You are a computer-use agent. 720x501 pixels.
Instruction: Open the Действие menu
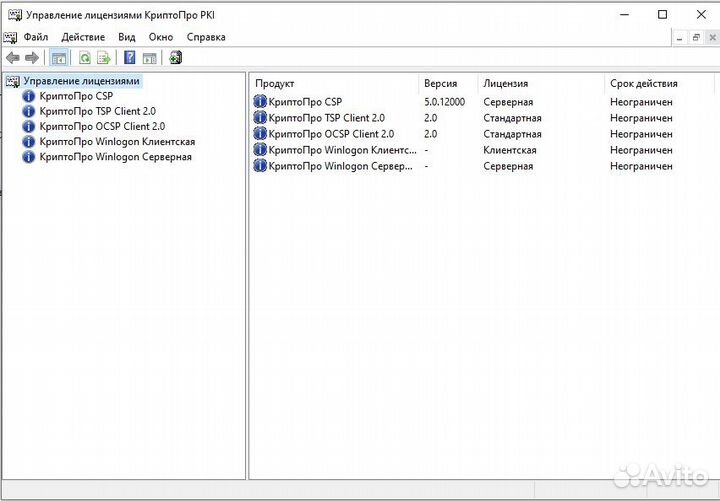(83, 37)
